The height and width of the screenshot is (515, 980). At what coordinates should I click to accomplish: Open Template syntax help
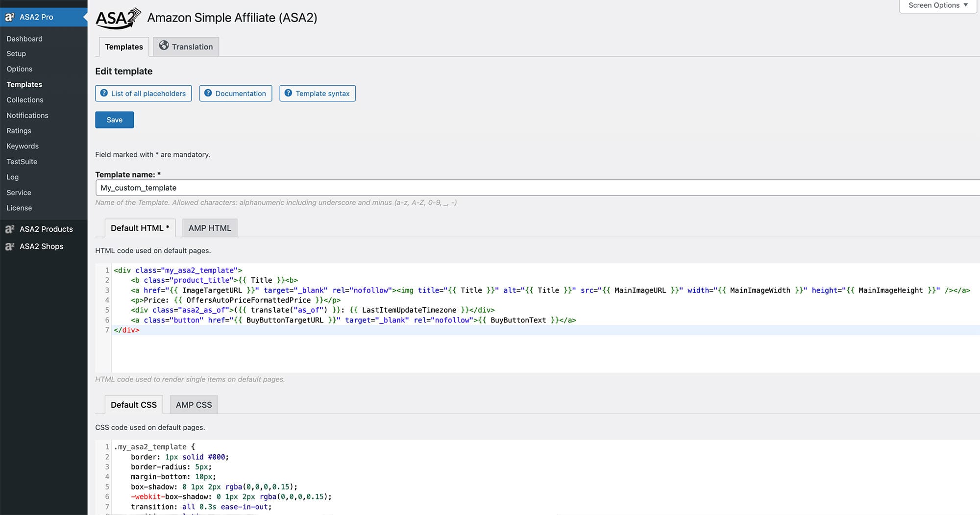pyautogui.click(x=318, y=93)
